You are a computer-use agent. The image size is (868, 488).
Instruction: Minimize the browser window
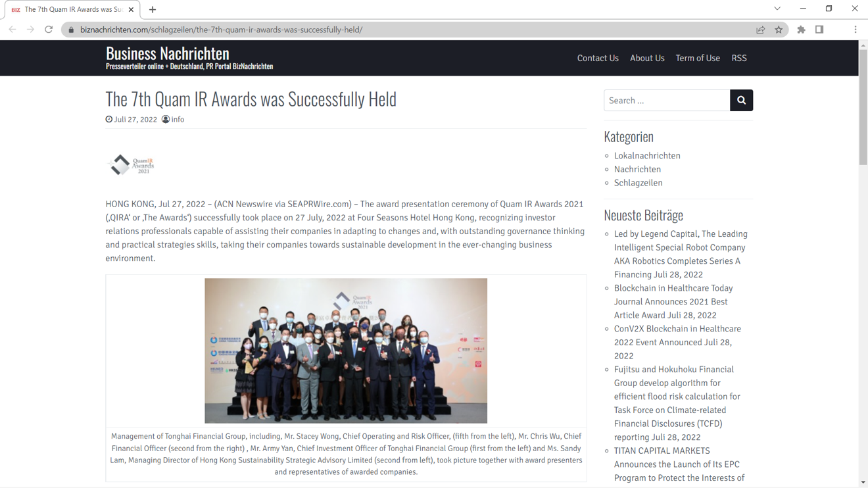click(x=803, y=9)
